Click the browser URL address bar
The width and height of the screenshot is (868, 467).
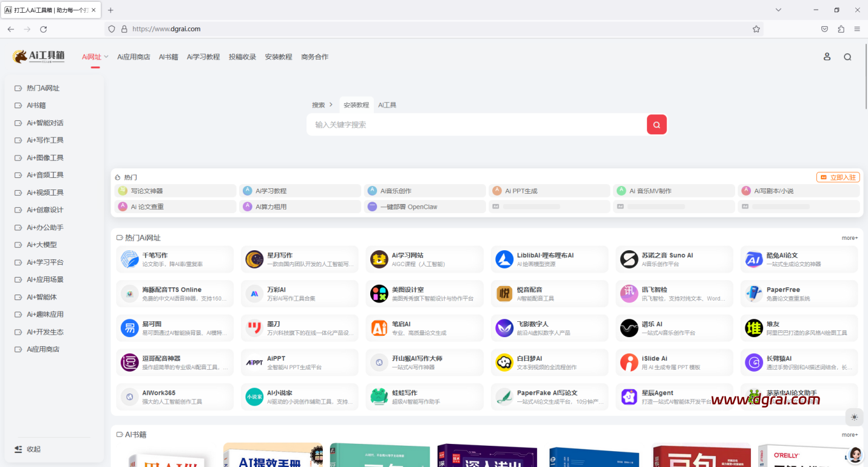point(434,29)
